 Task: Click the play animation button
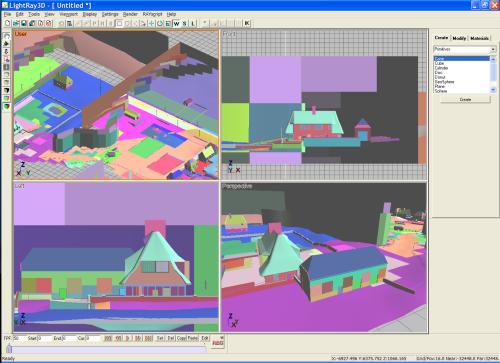click(x=128, y=338)
